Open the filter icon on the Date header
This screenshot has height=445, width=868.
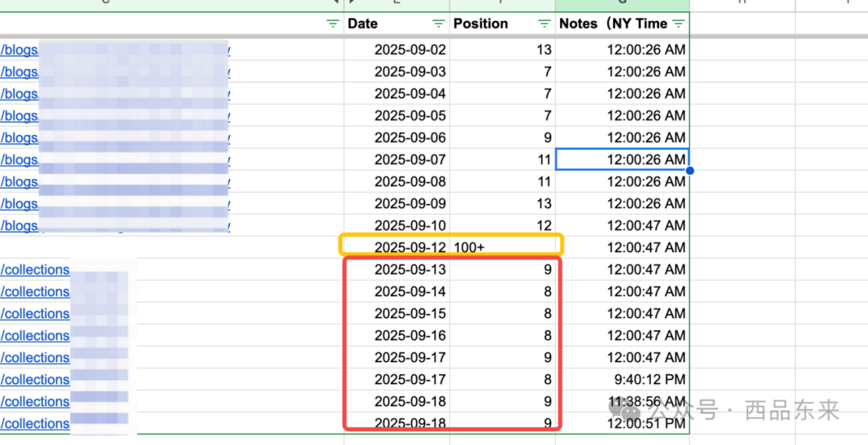click(438, 23)
